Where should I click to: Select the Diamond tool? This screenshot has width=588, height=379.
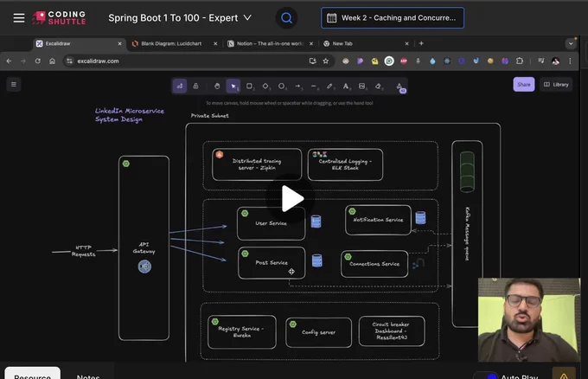point(265,87)
